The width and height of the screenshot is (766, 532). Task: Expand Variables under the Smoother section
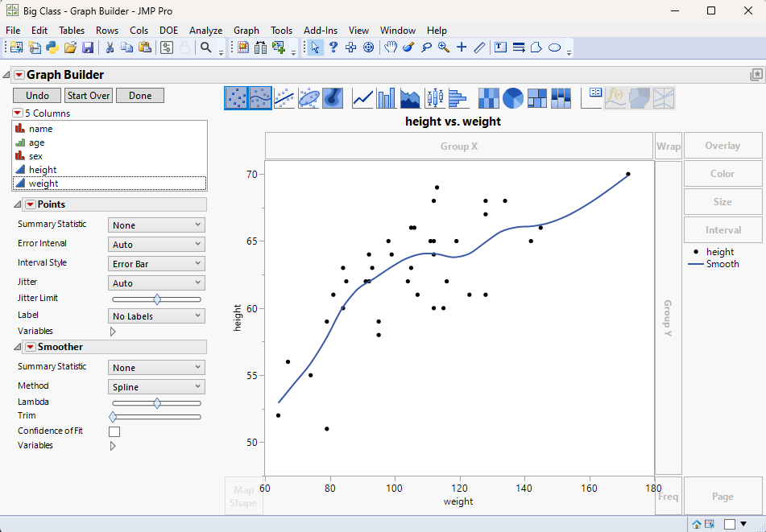(x=113, y=446)
